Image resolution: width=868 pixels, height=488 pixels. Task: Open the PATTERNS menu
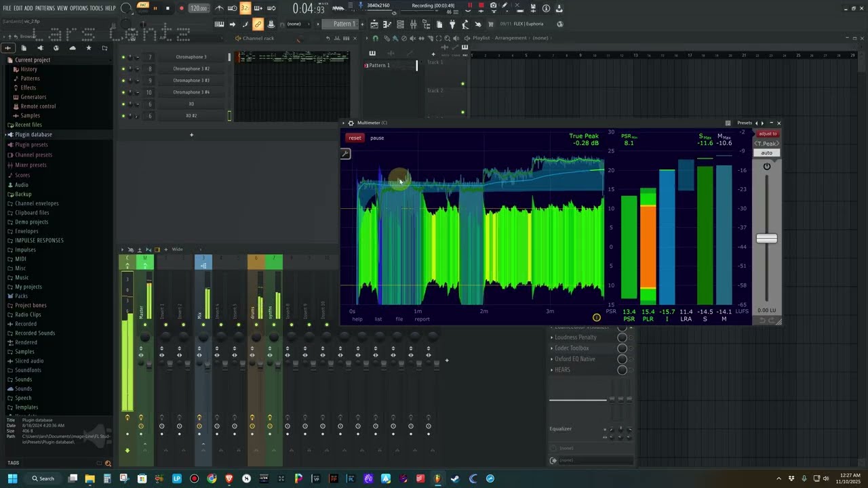[x=45, y=8]
